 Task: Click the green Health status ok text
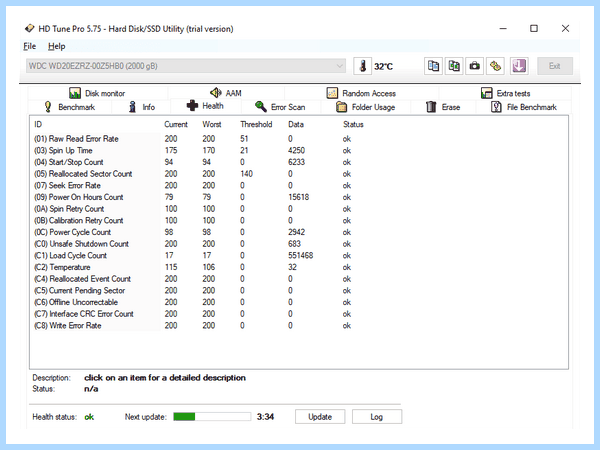click(x=89, y=417)
